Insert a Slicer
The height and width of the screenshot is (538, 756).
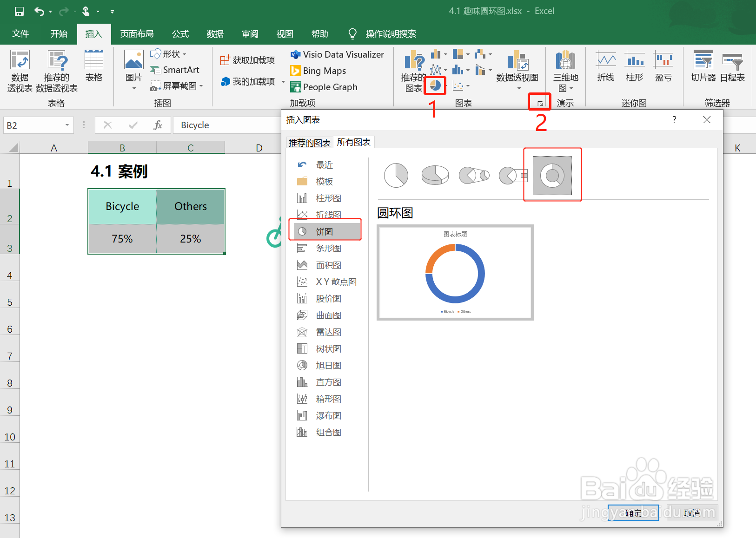click(703, 66)
